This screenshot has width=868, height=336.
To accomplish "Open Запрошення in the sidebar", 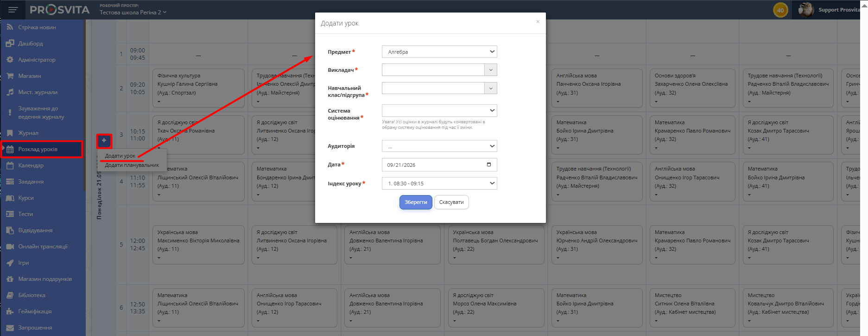I will click(43, 328).
